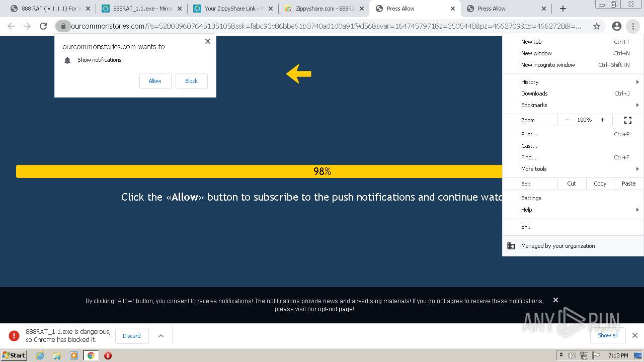
Task: Click the 100% zoom level value
Action: pyautogui.click(x=585, y=120)
